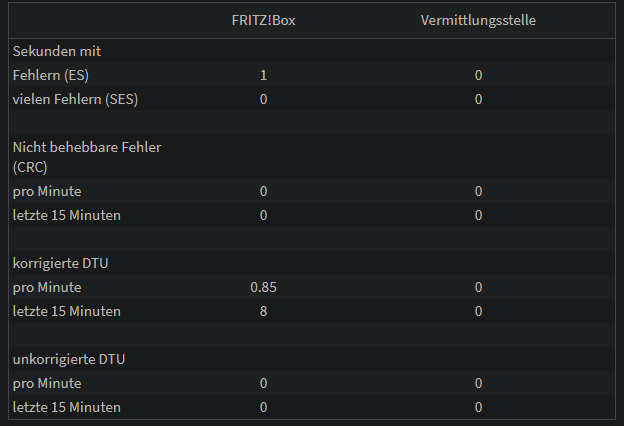Click the 'korrigierte DTU' section heading
The height and width of the screenshot is (426, 624).
(60, 263)
